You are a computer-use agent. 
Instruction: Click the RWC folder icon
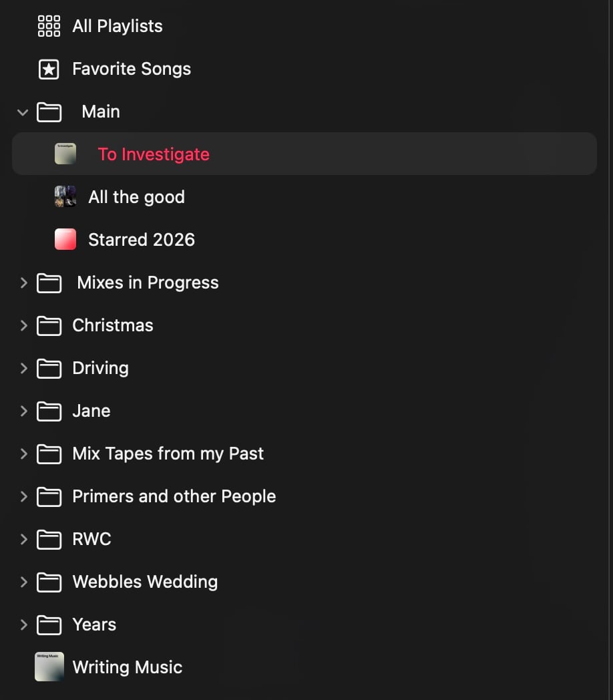click(49, 539)
